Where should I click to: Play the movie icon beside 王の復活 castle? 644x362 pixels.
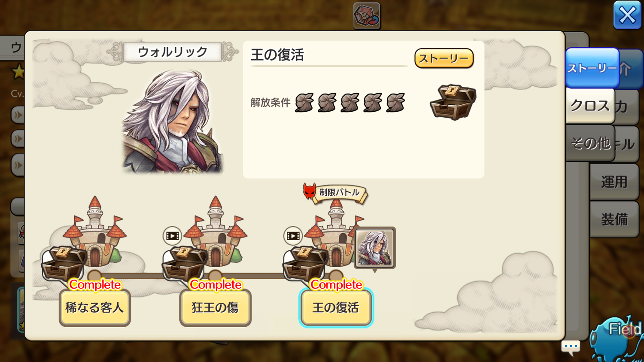pyautogui.click(x=293, y=236)
